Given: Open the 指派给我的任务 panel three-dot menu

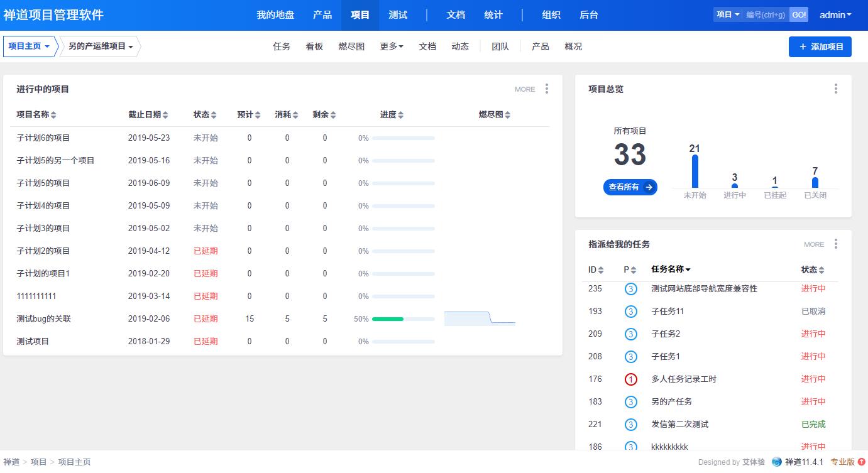Looking at the screenshot, I should tap(835, 244).
